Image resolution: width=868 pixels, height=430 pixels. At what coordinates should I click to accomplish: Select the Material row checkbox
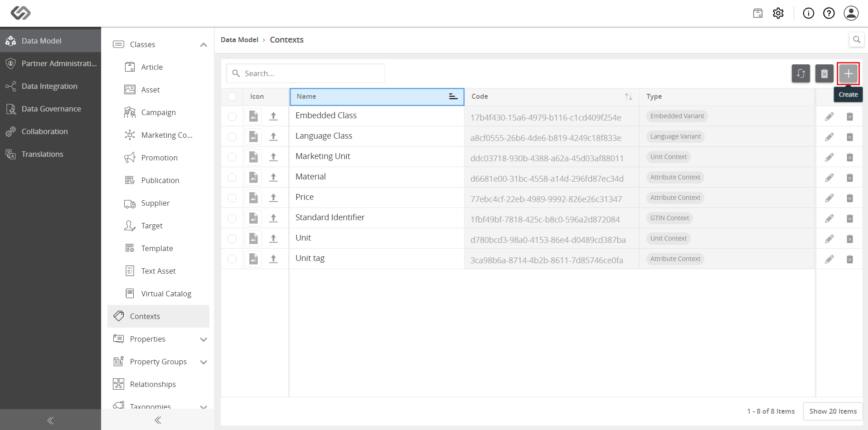click(x=232, y=178)
